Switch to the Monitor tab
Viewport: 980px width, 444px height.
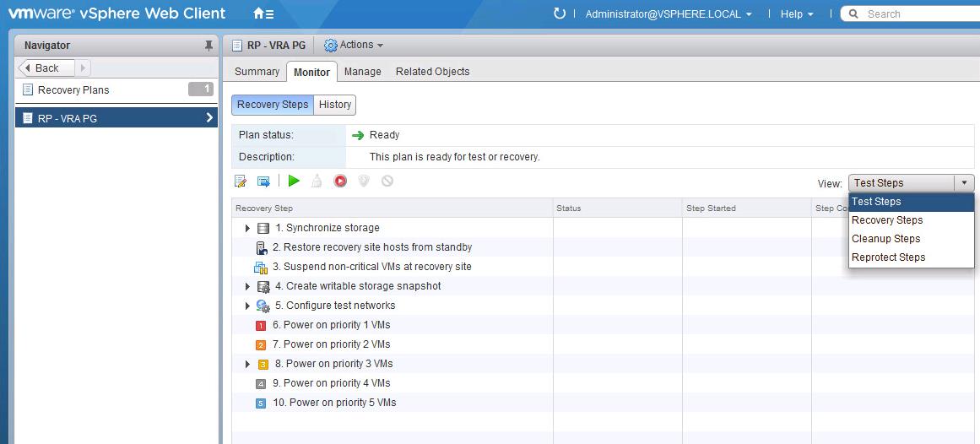pos(311,72)
